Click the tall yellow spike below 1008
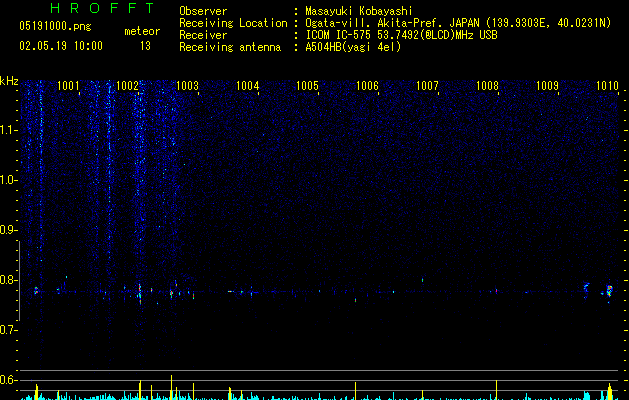The image size is (629, 400). (x=497, y=390)
